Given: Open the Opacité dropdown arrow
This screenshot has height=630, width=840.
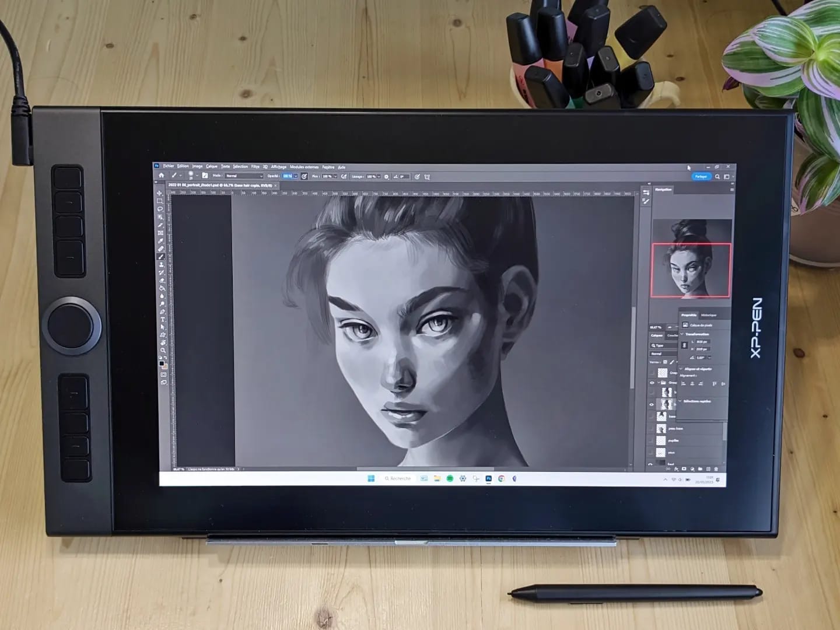Looking at the screenshot, I should (x=296, y=176).
